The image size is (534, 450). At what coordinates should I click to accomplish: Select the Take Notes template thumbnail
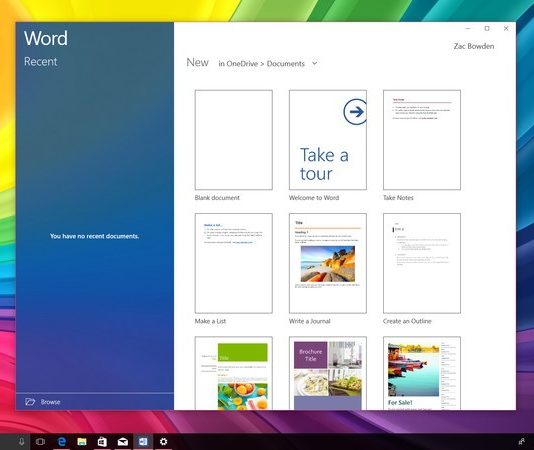point(422,140)
